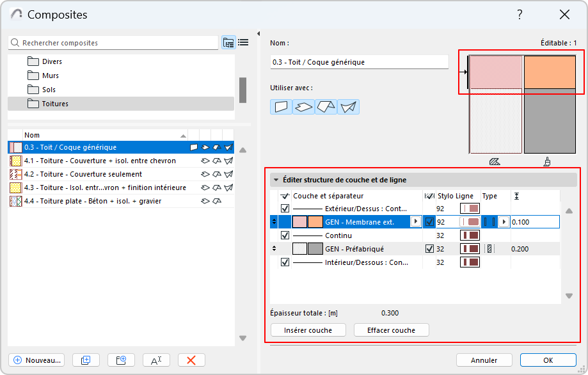588x375 pixels.
Task: Open line type popup of Continu separator
Action: click(470, 235)
